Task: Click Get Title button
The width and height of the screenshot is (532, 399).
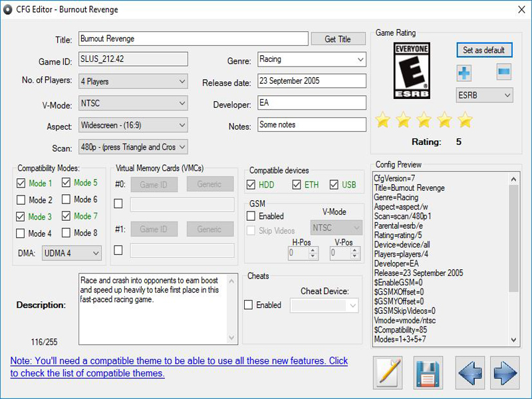Action: 338,39
